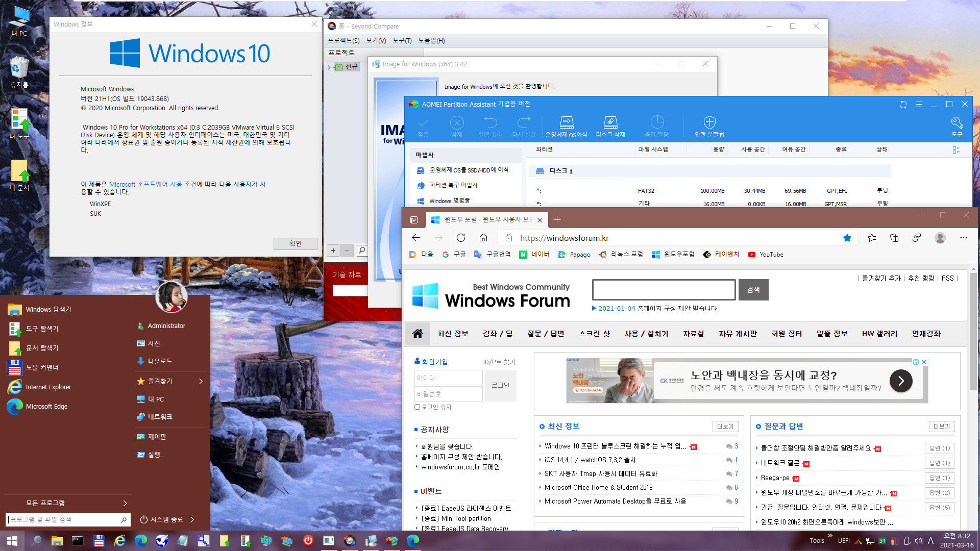Click the Edge browser back arrow
Viewport: 980px width, 551px height.
point(416,238)
